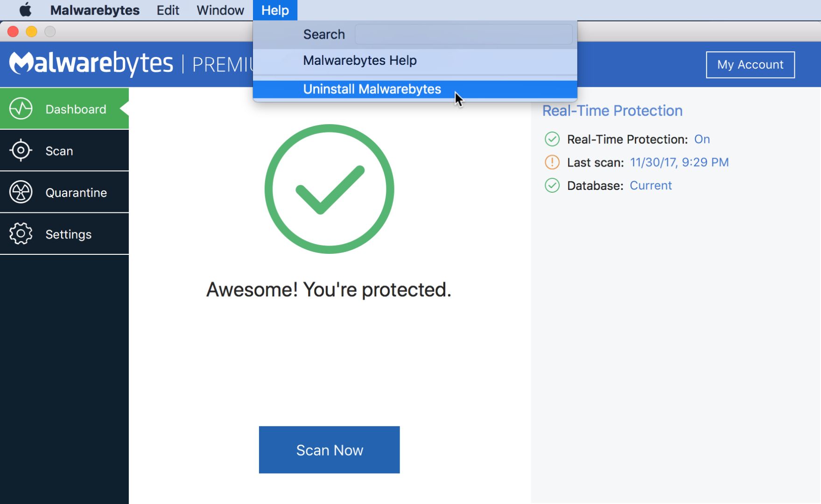Click the green check beside Real-Time Protection
The width and height of the screenshot is (821, 504).
click(x=552, y=139)
